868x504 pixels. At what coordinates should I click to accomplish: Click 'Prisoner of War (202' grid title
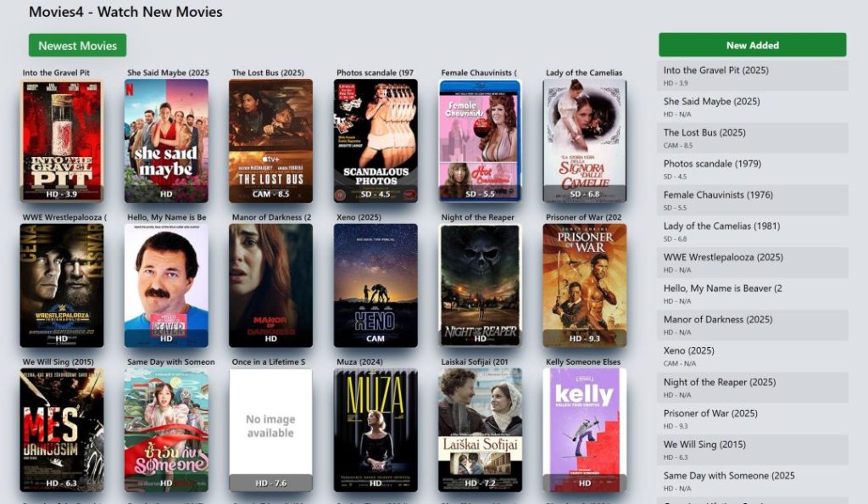click(x=583, y=217)
